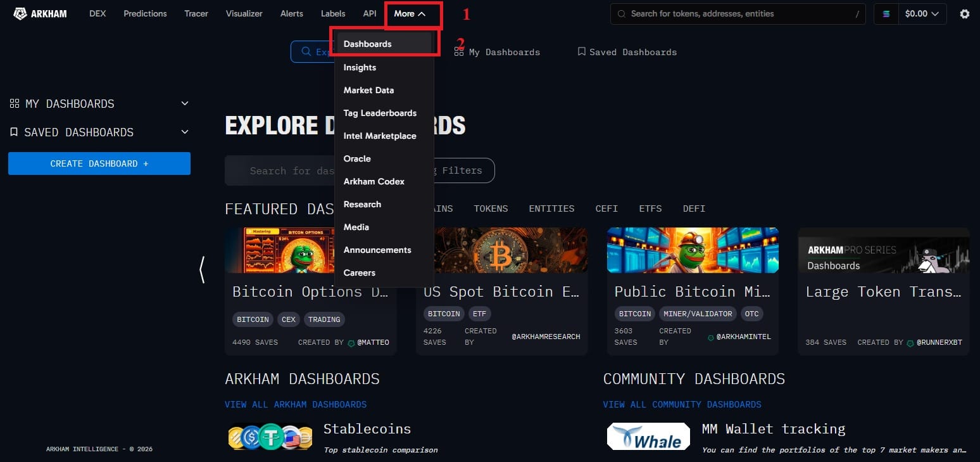Open the settings gear icon

[x=964, y=13]
